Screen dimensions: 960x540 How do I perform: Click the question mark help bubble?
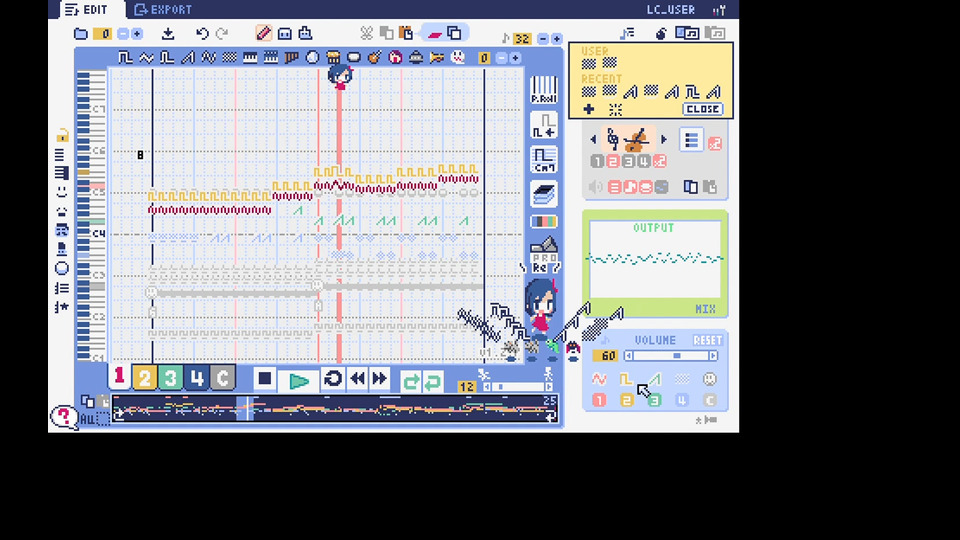click(x=64, y=418)
